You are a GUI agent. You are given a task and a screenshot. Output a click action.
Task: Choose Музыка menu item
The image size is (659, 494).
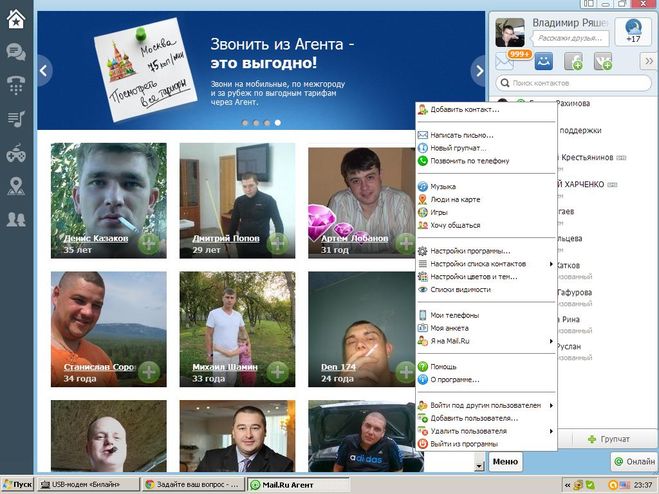tap(486, 187)
